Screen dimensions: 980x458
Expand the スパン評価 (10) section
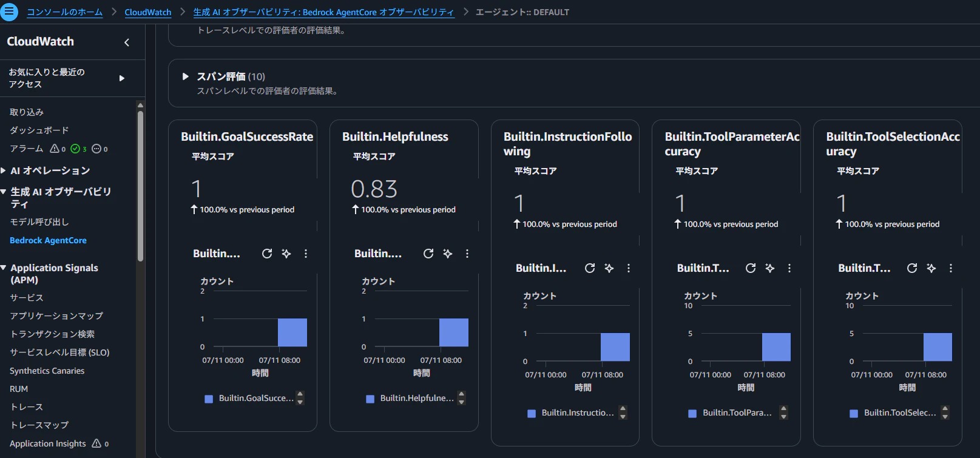pyautogui.click(x=186, y=76)
